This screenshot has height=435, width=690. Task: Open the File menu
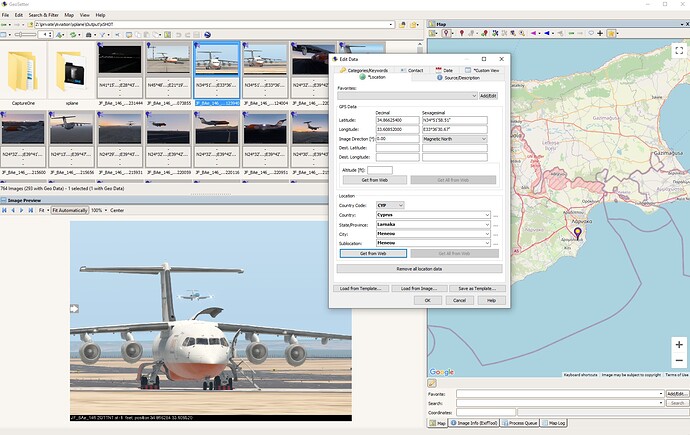tap(5, 15)
